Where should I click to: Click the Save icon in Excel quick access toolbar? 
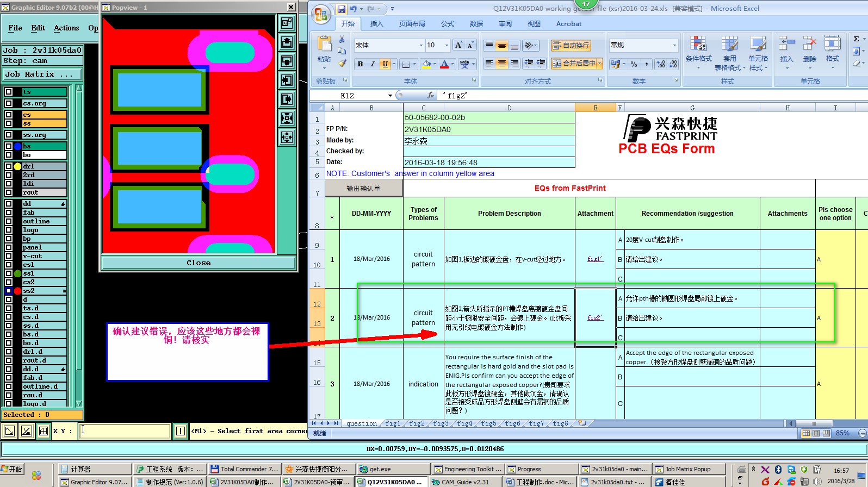(x=342, y=9)
